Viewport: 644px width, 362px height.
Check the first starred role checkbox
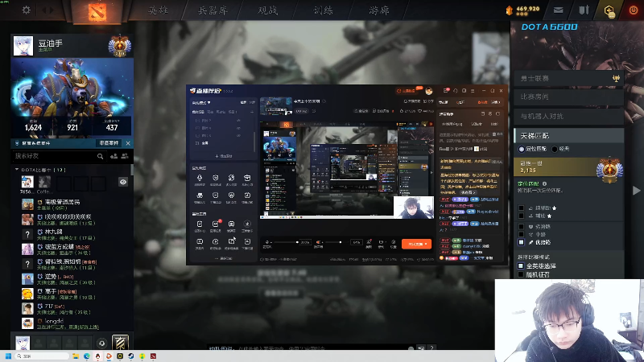pos(521,208)
